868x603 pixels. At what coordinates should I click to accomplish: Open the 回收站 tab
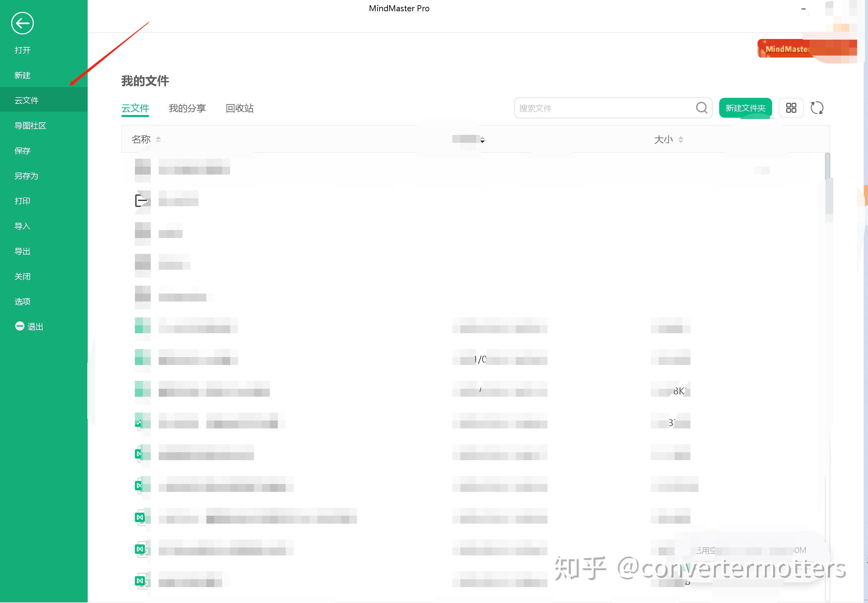(x=240, y=108)
